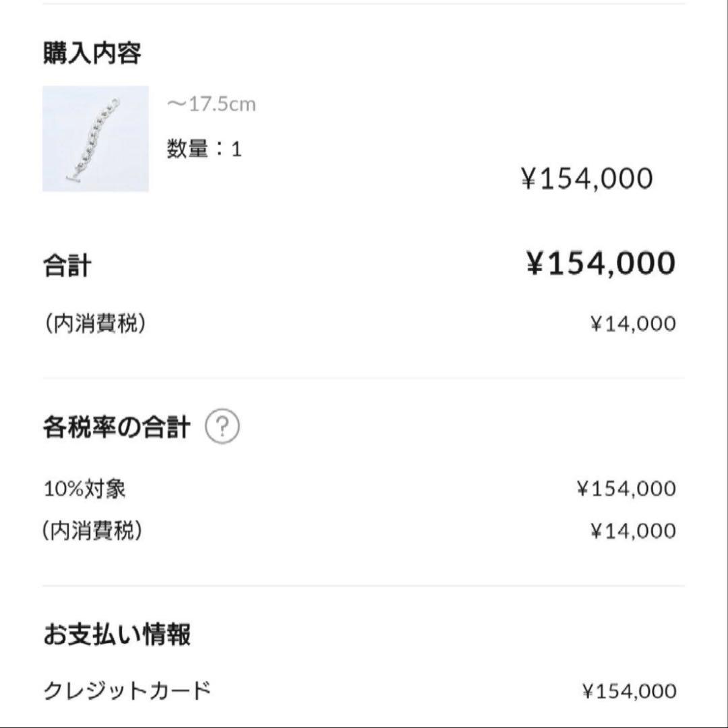Click the ¥154,000 item price

pos(588,177)
